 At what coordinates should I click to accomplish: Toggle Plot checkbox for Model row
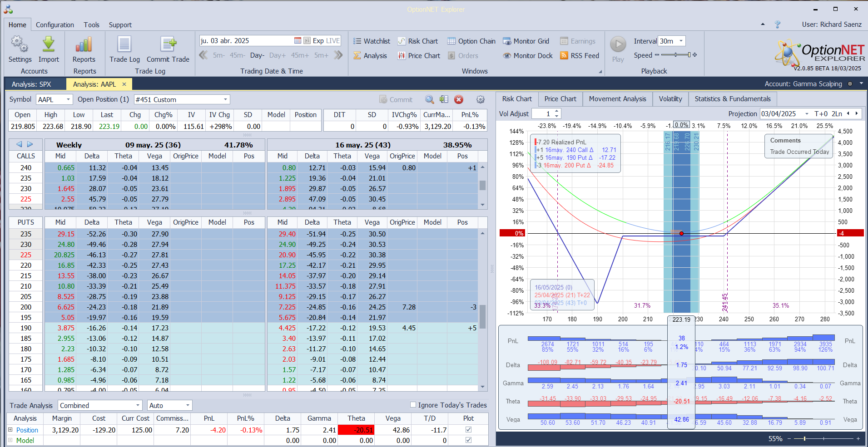(x=468, y=440)
